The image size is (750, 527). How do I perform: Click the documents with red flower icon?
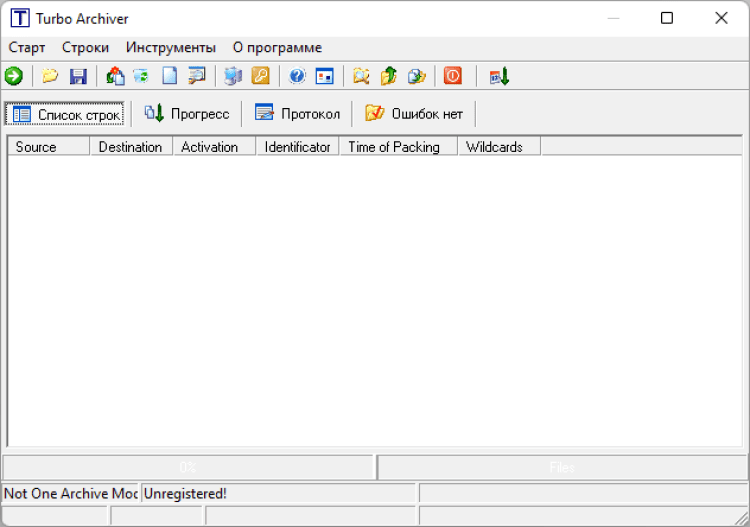tap(115, 76)
